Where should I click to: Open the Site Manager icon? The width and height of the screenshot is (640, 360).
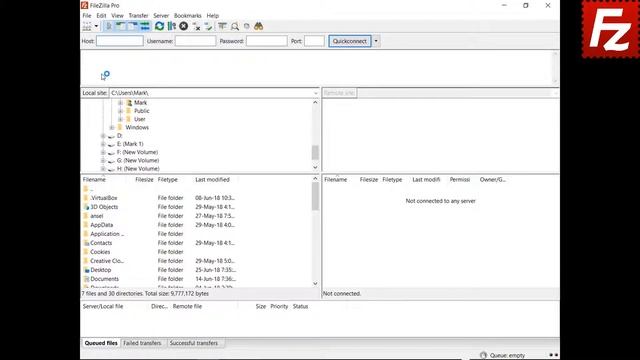click(87, 27)
